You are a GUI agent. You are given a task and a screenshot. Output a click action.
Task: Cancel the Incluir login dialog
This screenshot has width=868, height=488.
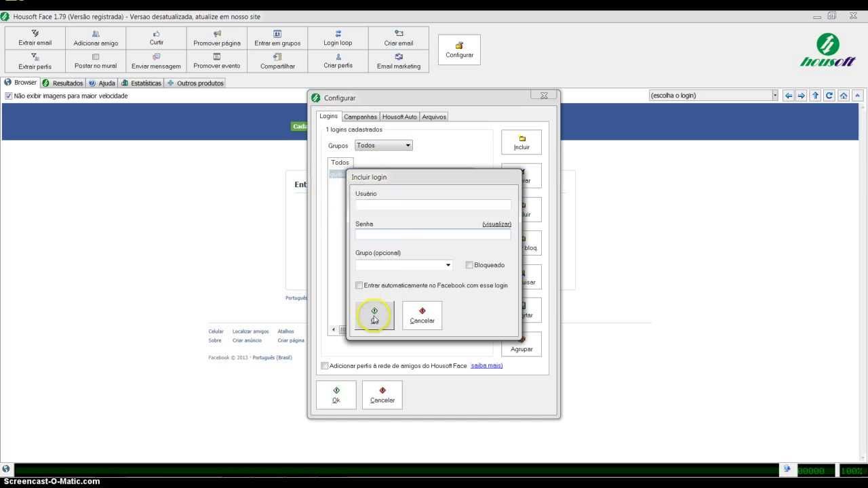[x=422, y=316]
